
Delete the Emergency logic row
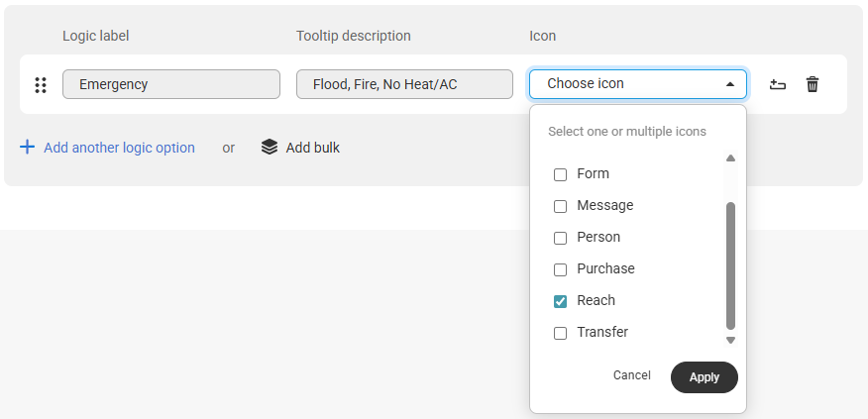click(813, 84)
